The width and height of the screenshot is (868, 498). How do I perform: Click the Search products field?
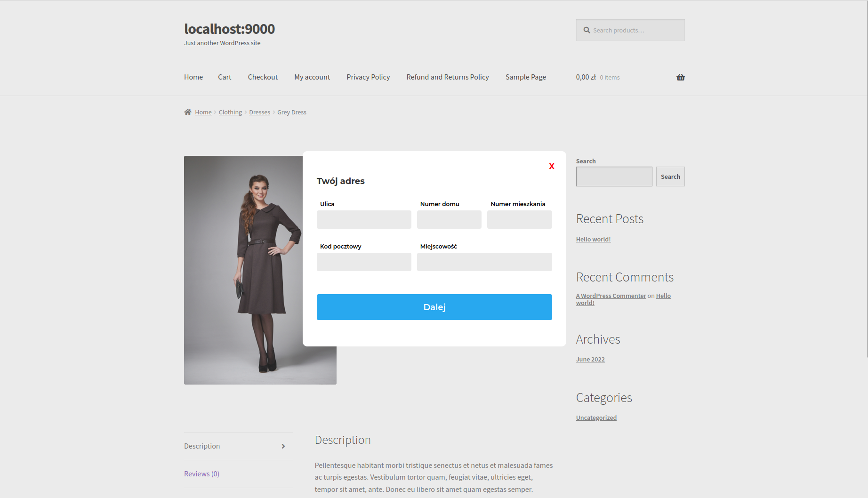(x=630, y=30)
